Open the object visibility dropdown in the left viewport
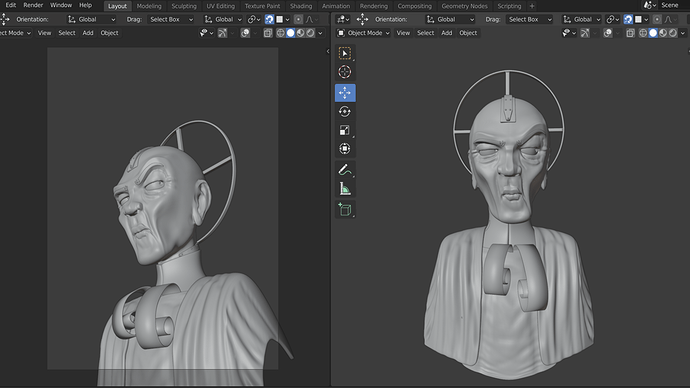Image resolution: width=690 pixels, height=388 pixels. (206, 33)
